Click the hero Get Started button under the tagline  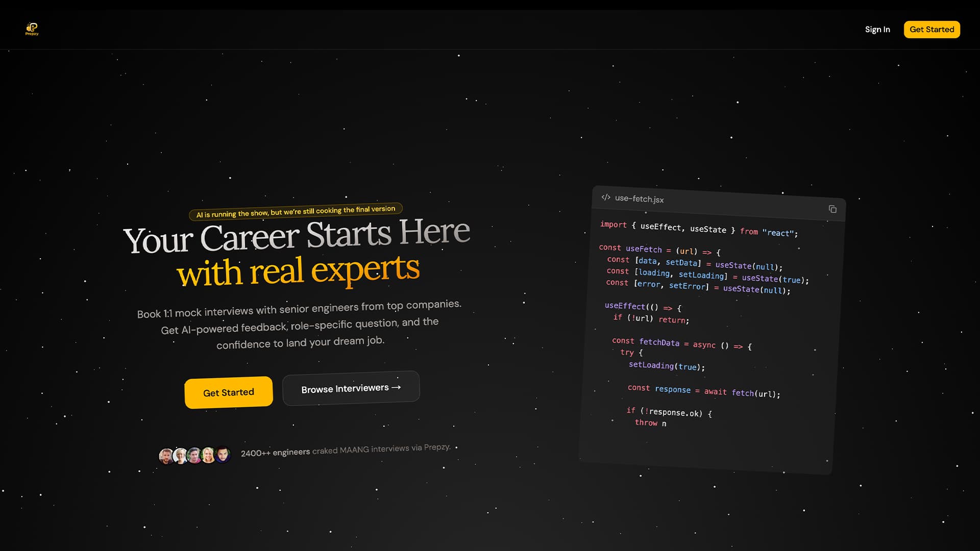(229, 392)
